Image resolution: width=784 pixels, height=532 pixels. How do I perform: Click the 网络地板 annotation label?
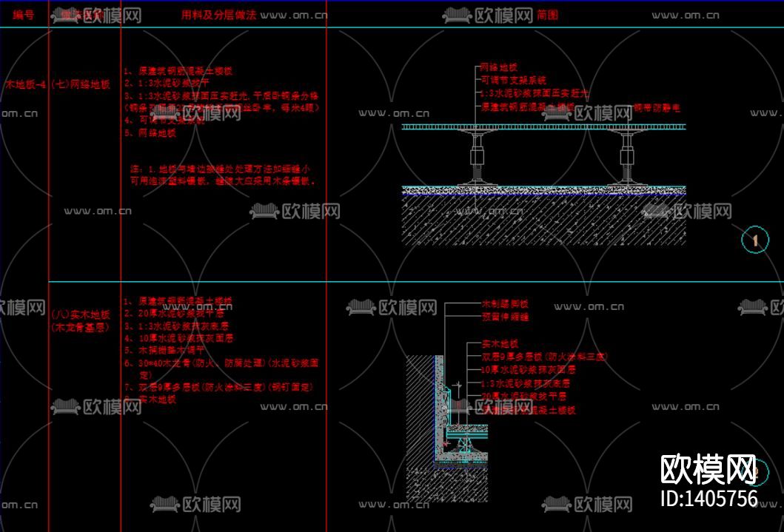click(500, 66)
